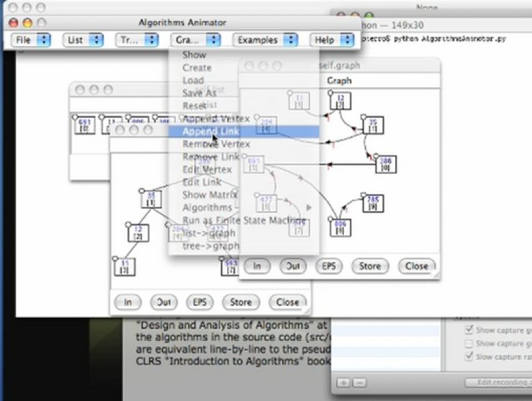
Task: Select list node 691 [0] in list window
Action: click(x=85, y=125)
